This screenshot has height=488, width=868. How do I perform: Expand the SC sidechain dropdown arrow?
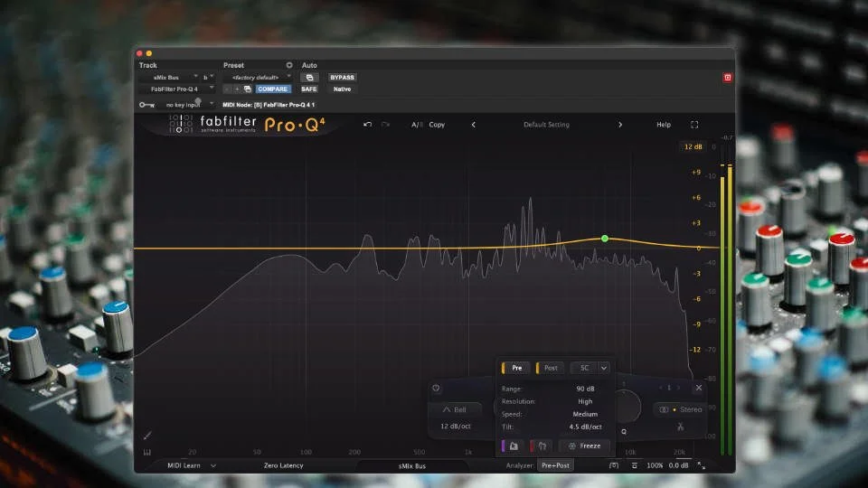coord(603,368)
